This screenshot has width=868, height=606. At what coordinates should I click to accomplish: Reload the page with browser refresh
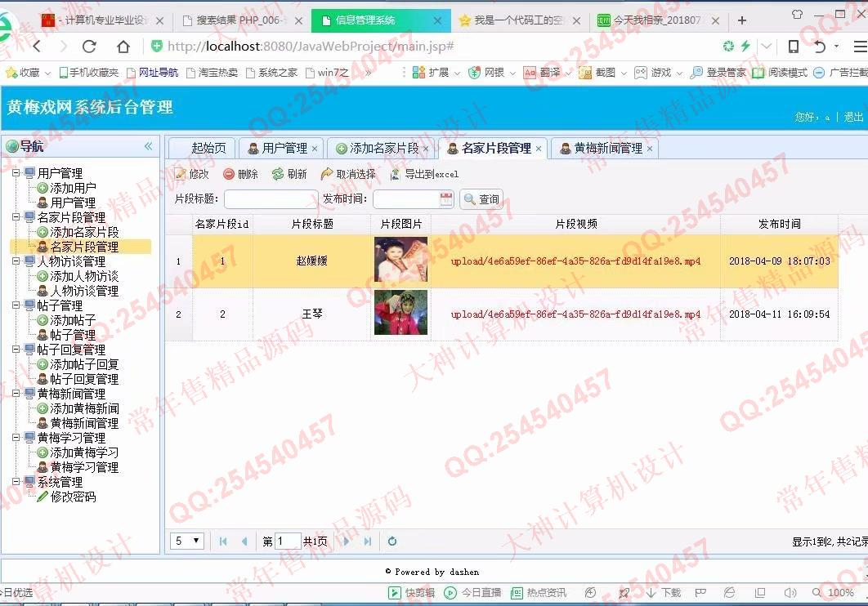tap(89, 47)
